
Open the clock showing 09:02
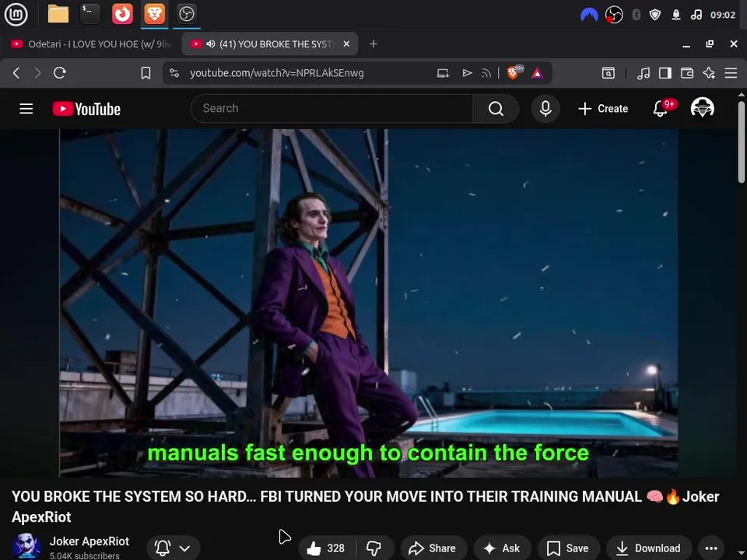pyautogui.click(x=723, y=16)
